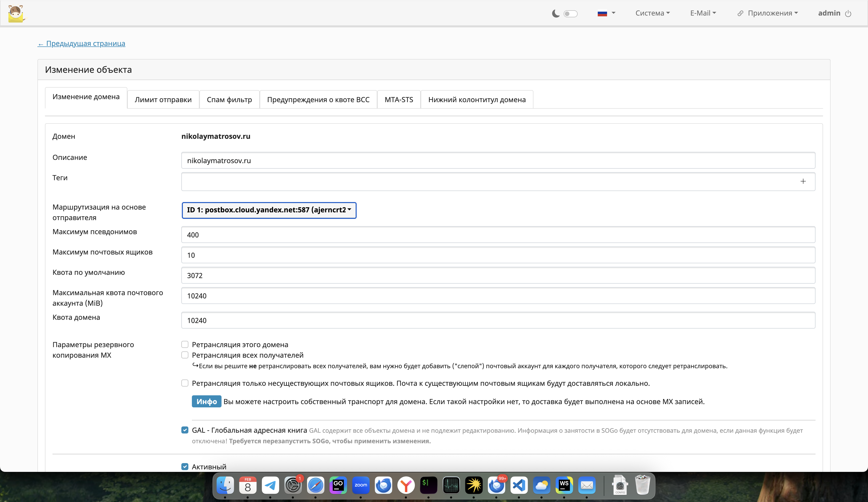The height and width of the screenshot is (502, 868).
Task: Open sender routing postbox.cloud.yandex.net dropdown
Action: click(x=269, y=210)
